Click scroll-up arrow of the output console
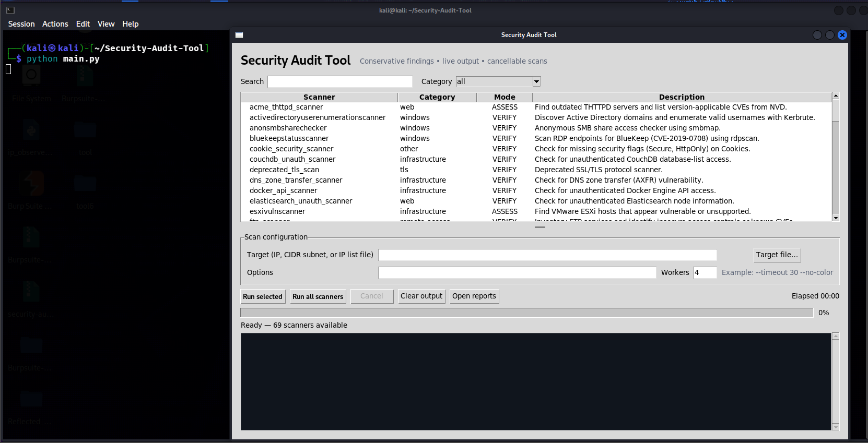 (x=836, y=337)
